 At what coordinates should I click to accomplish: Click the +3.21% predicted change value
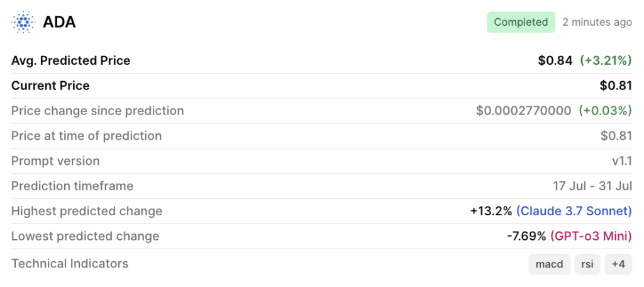tap(606, 60)
